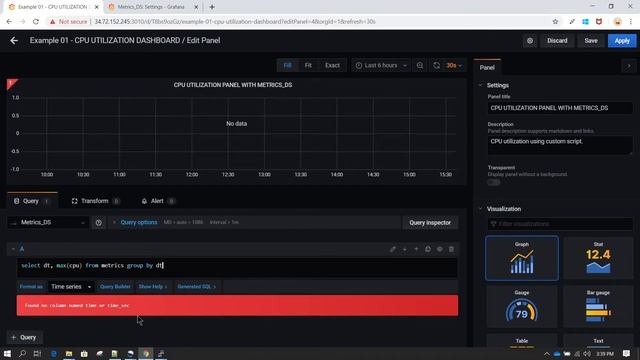This screenshot has height=360, width=640.
Task: Switch to Metrics_DS Settings browser tab
Action: click(x=151, y=7)
